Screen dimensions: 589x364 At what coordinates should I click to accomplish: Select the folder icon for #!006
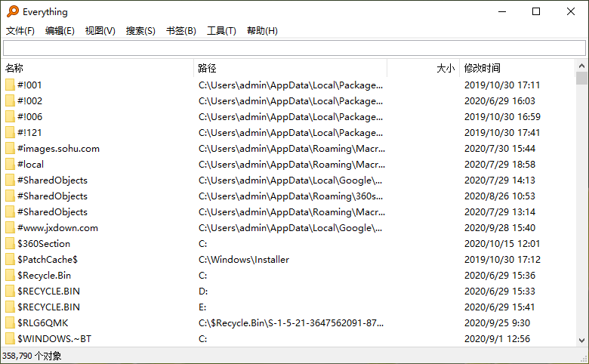click(x=10, y=117)
